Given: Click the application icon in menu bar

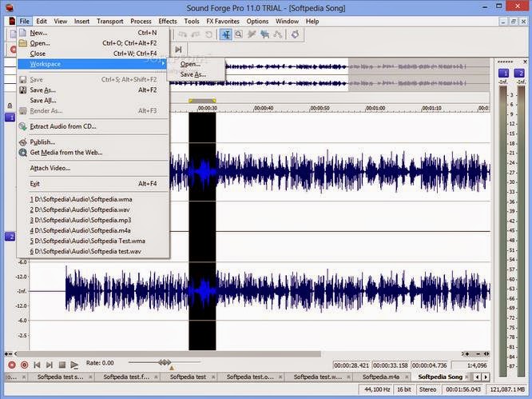Looking at the screenshot, I should (x=11, y=21).
